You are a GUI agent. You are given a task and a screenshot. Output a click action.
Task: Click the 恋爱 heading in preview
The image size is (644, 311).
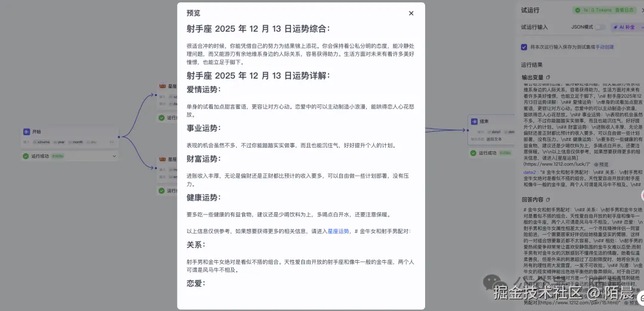click(x=196, y=283)
